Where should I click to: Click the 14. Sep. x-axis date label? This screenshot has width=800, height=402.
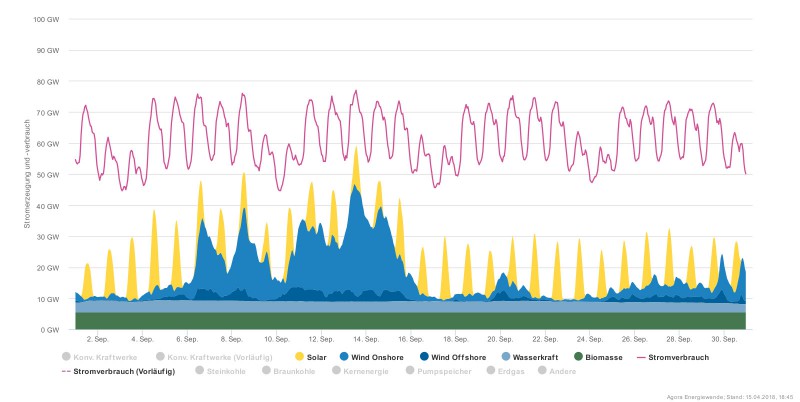click(x=365, y=339)
